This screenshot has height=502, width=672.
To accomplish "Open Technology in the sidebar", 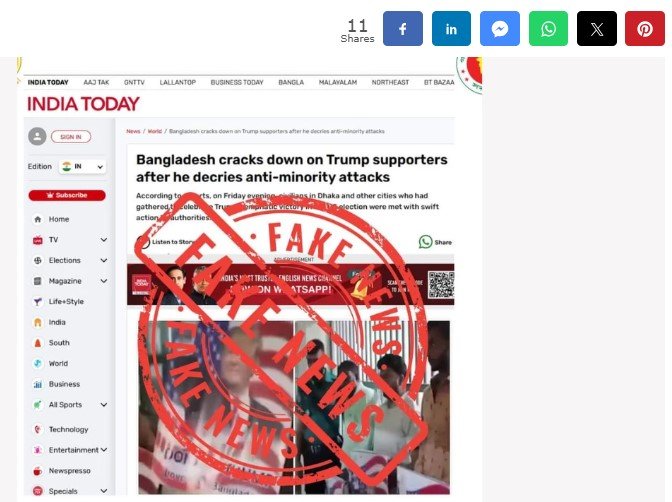I will 68,429.
